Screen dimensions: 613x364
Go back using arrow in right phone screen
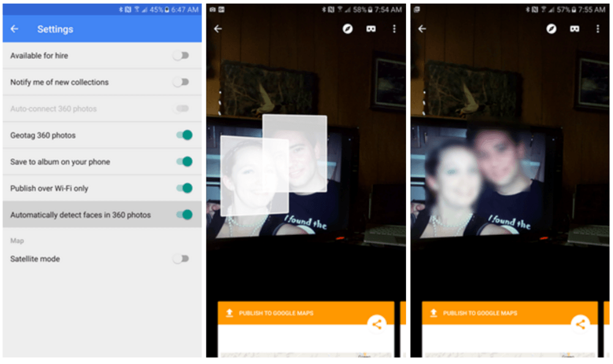(422, 29)
